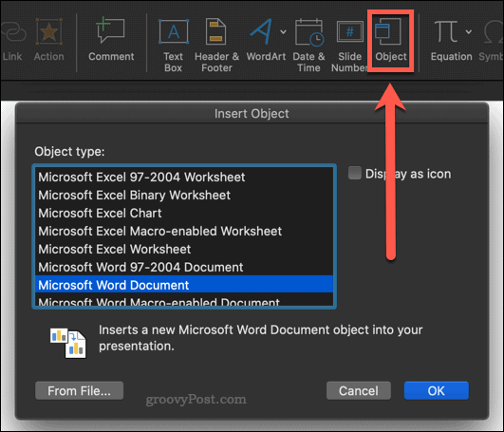This screenshot has width=504, height=432.
Task: Select Microsoft Word Macro-enabled Document
Action: 184,301
